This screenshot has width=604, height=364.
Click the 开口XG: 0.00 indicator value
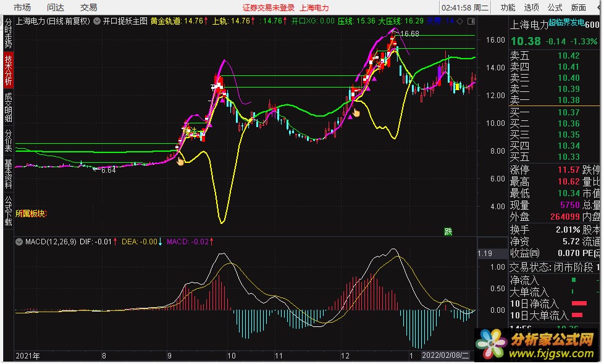pos(312,21)
